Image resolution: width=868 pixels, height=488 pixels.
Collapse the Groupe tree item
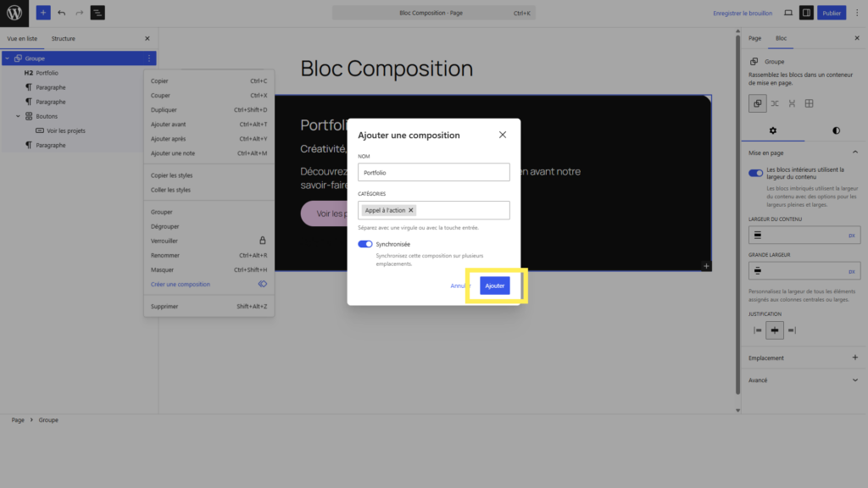tap(7, 58)
